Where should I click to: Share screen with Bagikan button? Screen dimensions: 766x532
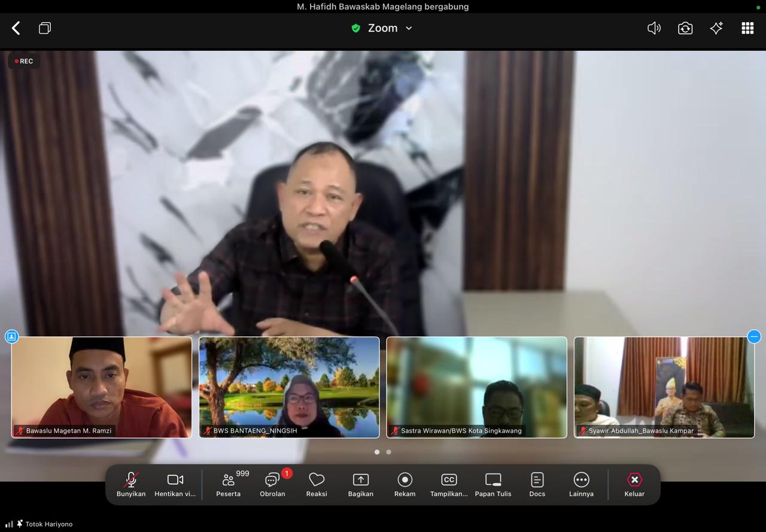tap(361, 484)
